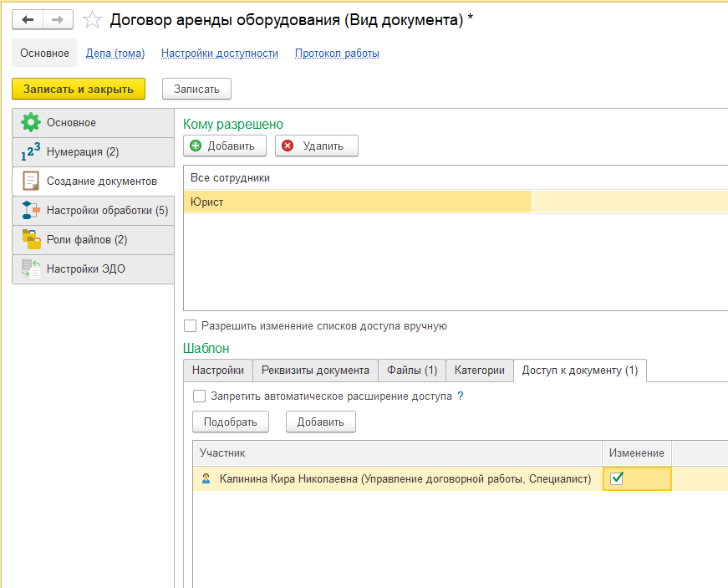Click Удалить to remove selected entry

click(x=316, y=146)
